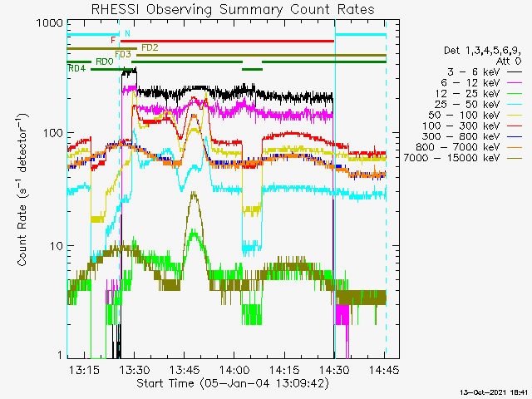Image resolution: width=532 pixels, height=399 pixels.
Task: Click the 'FD3' flag label
Action: pos(123,54)
